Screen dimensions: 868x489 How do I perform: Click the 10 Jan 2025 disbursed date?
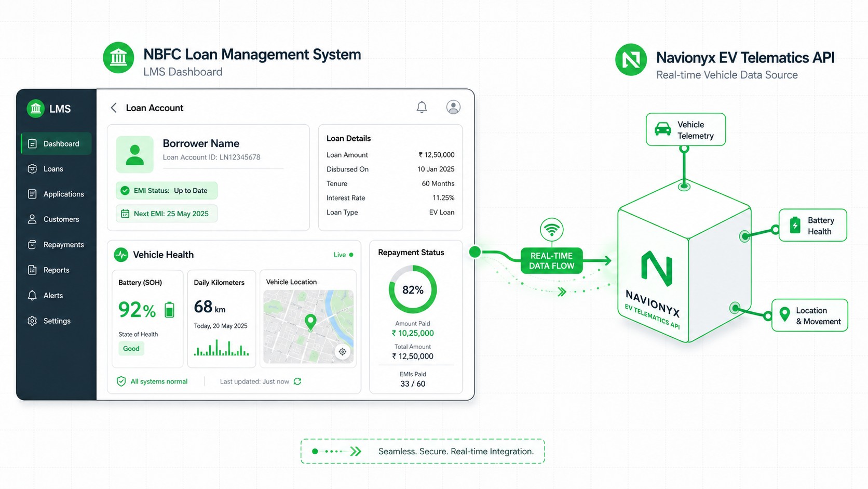pyautogui.click(x=436, y=169)
